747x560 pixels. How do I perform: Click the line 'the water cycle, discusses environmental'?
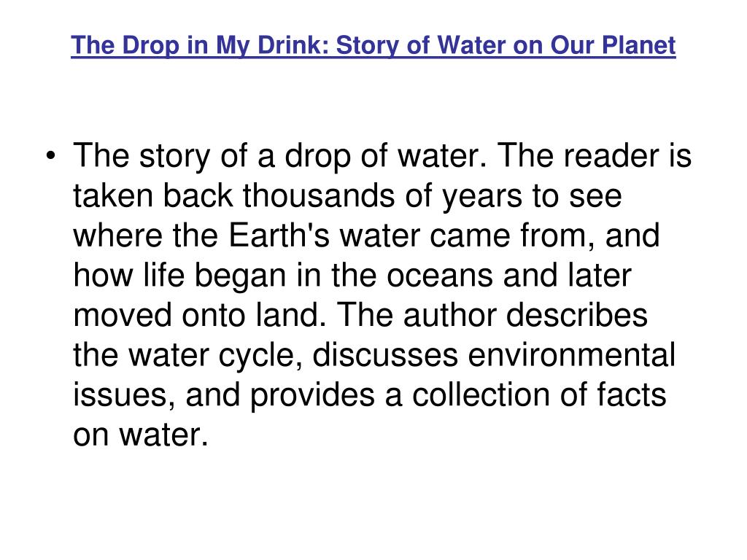[374, 356]
